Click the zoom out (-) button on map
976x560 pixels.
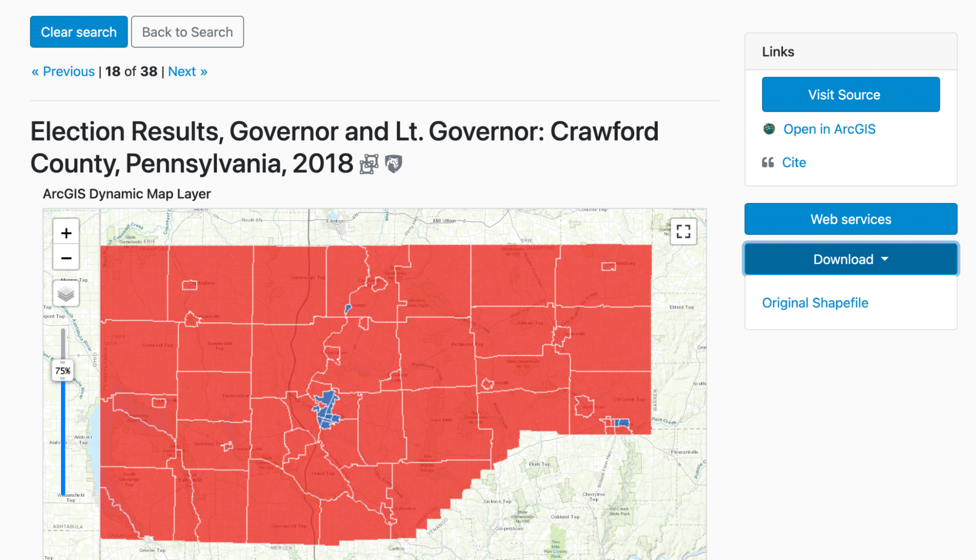[x=65, y=257]
